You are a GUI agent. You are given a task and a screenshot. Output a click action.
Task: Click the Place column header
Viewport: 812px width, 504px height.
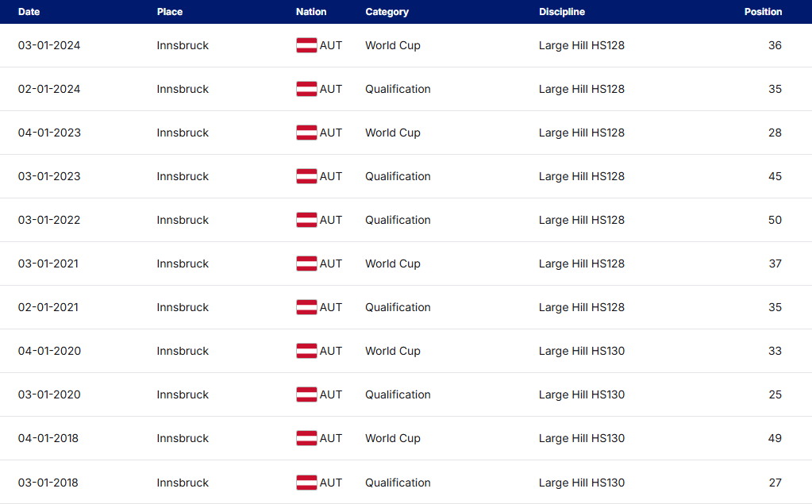tap(170, 11)
